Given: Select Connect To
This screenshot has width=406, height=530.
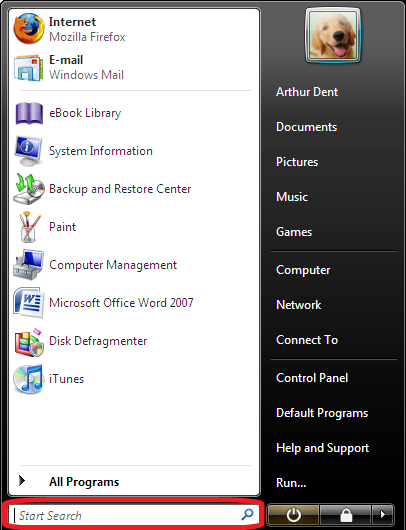Looking at the screenshot, I should pos(307,340).
